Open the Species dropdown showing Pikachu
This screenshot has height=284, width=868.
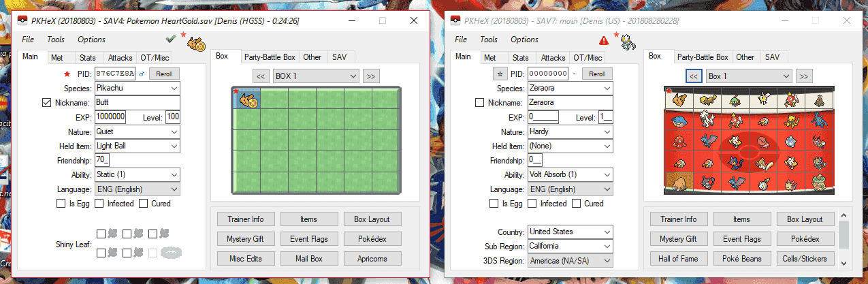click(137, 89)
